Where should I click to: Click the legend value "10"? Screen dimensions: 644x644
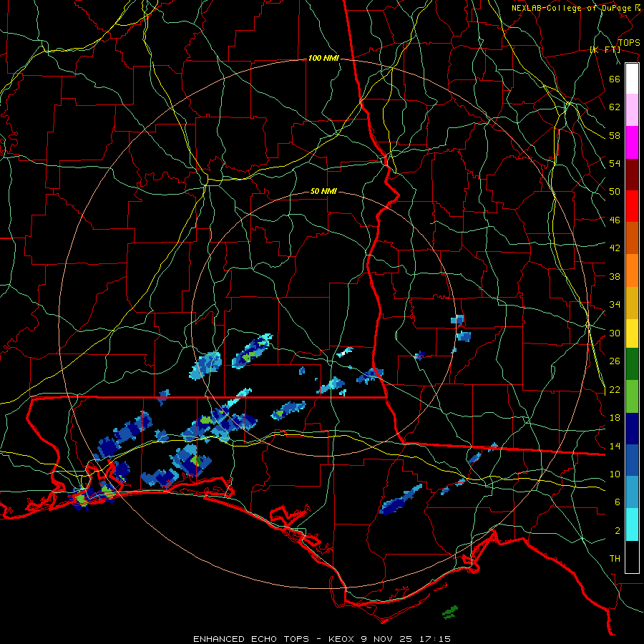[x=615, y=474]
